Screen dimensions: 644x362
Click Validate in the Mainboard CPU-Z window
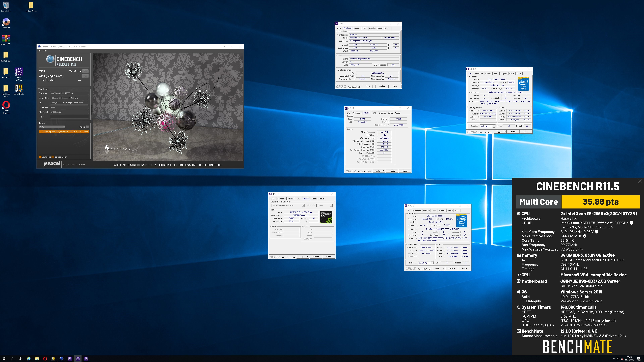pos(382,86)
